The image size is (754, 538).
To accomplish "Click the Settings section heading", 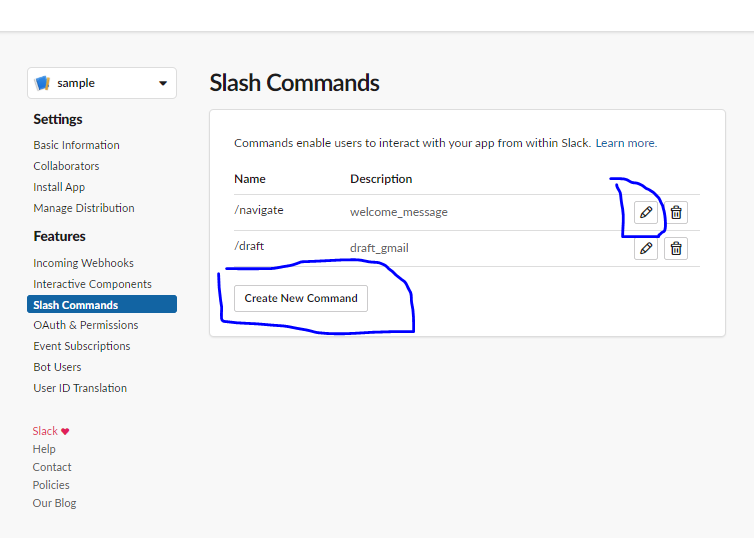I will pos(58,119).
